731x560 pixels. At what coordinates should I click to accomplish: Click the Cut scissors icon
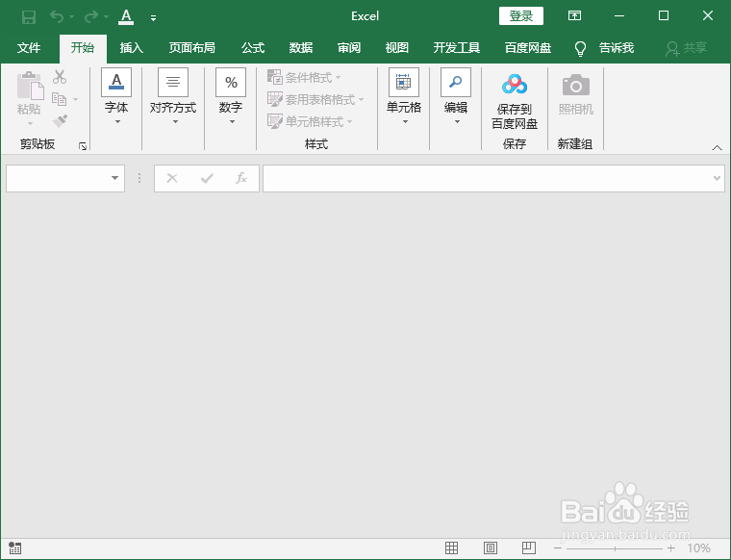(x=60, y=76)
